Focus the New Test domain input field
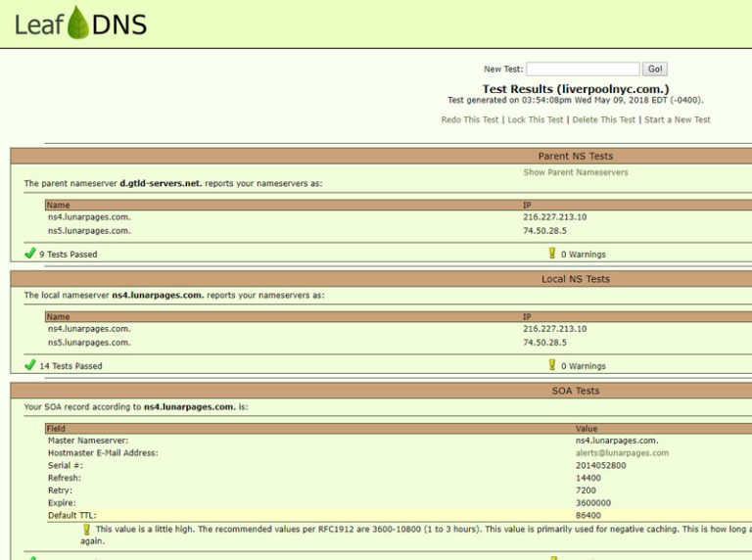Image resolution: width=752 pixels, height=560 pixels. 583,70
